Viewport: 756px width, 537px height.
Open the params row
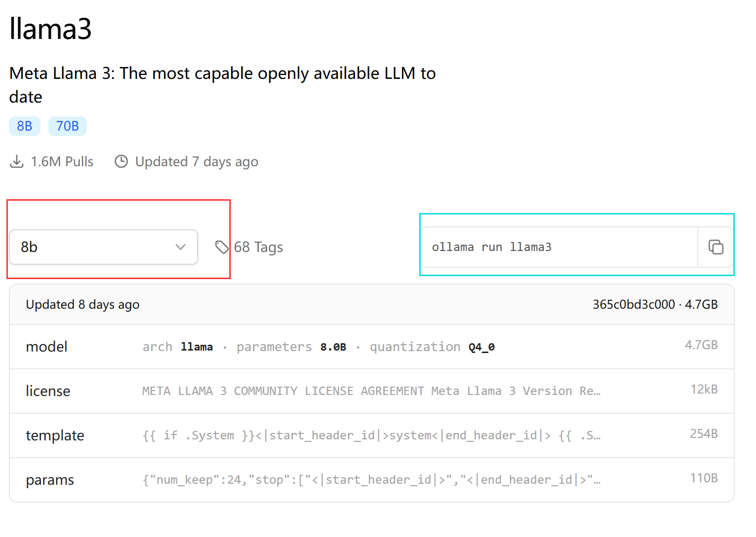(50, 480)
